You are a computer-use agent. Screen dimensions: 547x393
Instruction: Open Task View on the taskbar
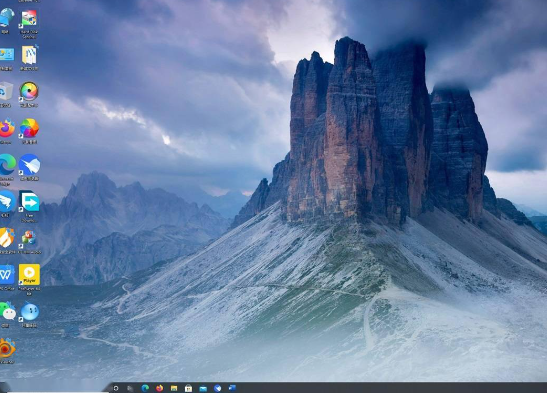click(x=130, y=388)
